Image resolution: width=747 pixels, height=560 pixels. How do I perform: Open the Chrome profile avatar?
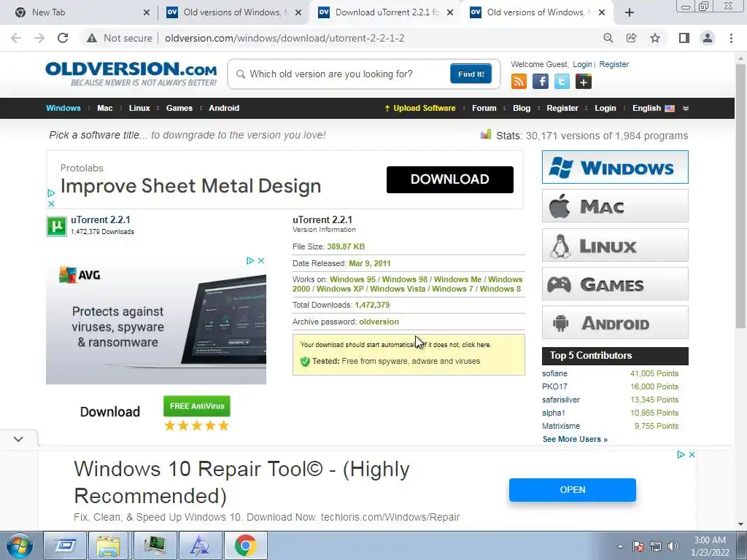point(708,38)
